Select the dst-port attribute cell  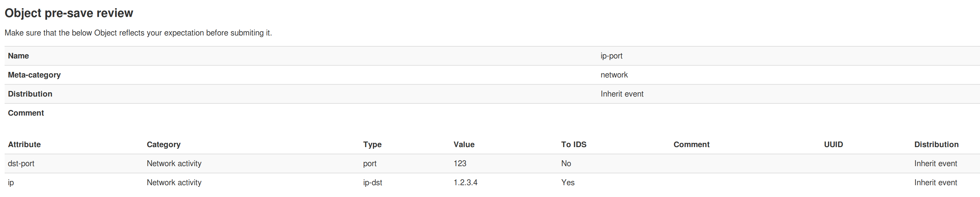click(x=21, y=164)
